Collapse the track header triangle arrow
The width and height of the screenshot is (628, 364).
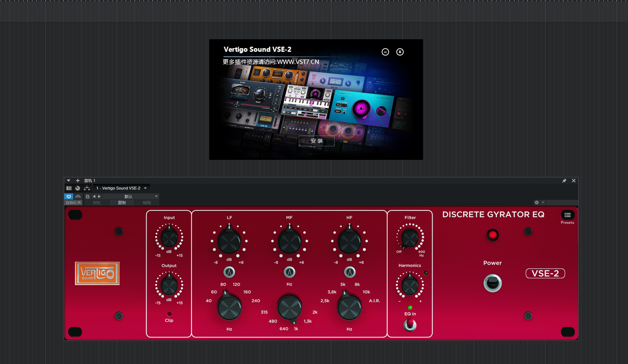click(69, 181)
